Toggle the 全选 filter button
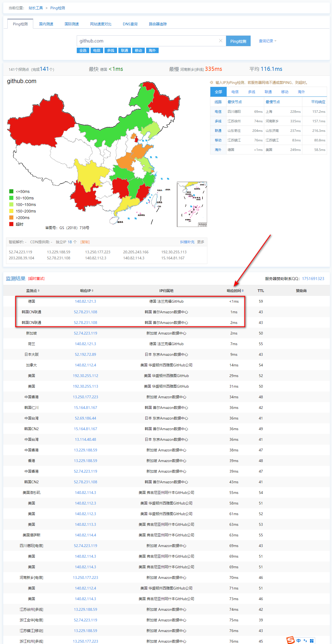Image resolution: width=332 pixels, height=644 pixels. pos(83,50)
